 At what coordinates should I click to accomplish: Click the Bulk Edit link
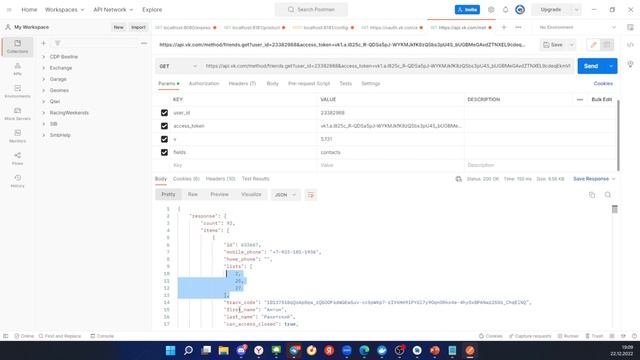(x=602, y=100)
